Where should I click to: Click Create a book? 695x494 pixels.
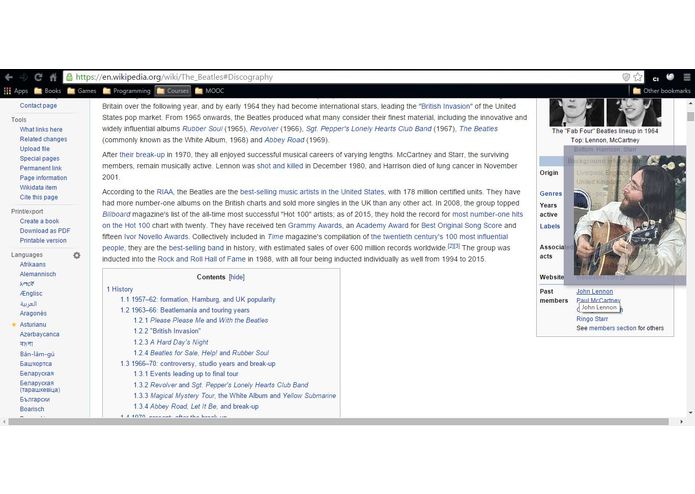point(39,221)
